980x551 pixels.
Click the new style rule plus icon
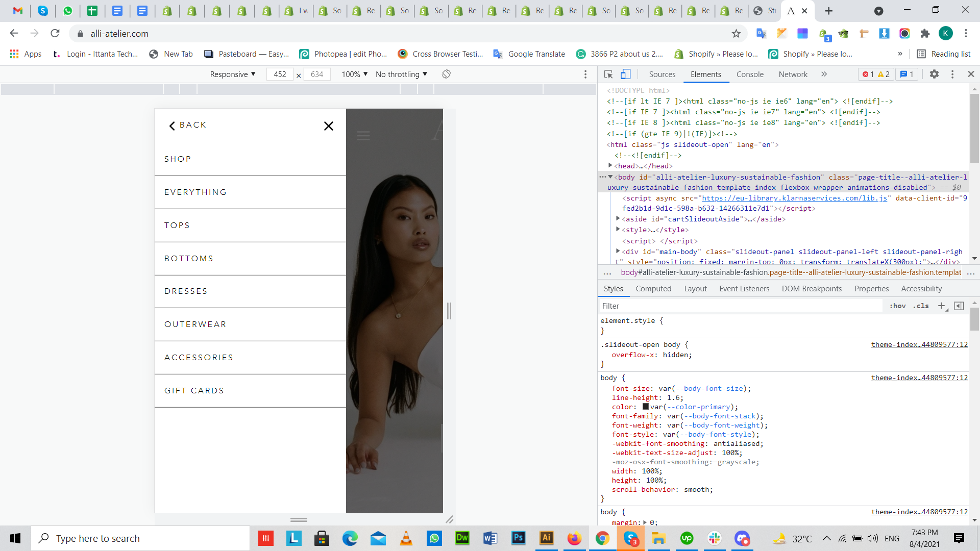coord(942,306)
